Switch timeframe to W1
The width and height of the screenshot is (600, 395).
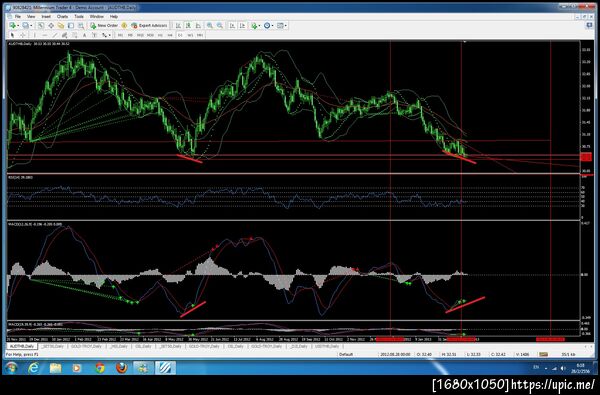[190, 35]
